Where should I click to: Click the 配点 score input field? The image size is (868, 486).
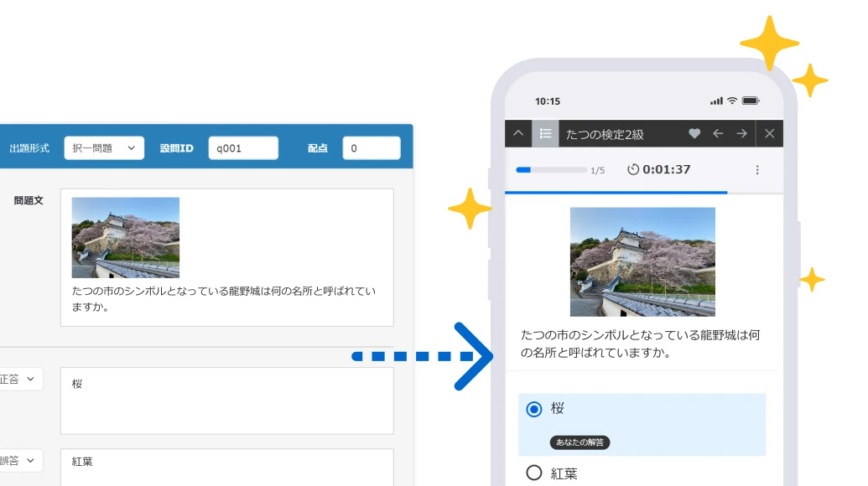pos(372,148)
